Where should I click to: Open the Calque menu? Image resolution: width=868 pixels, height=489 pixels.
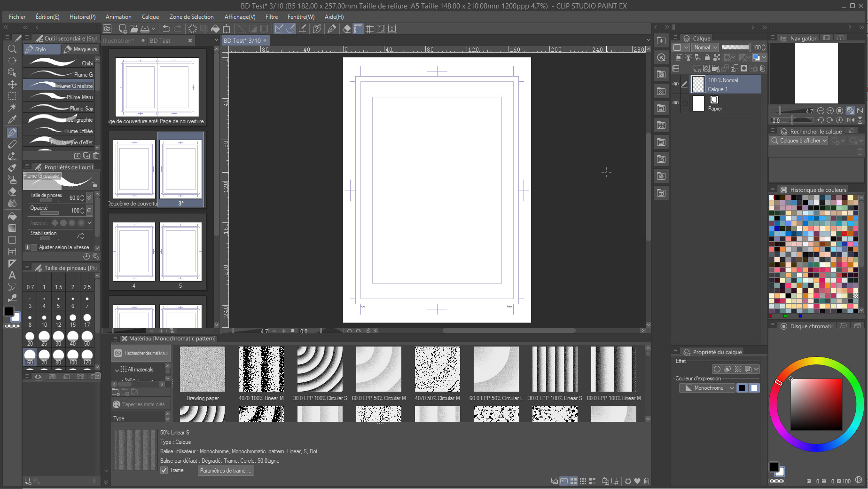pyautogui.click(x=150, y=16)
